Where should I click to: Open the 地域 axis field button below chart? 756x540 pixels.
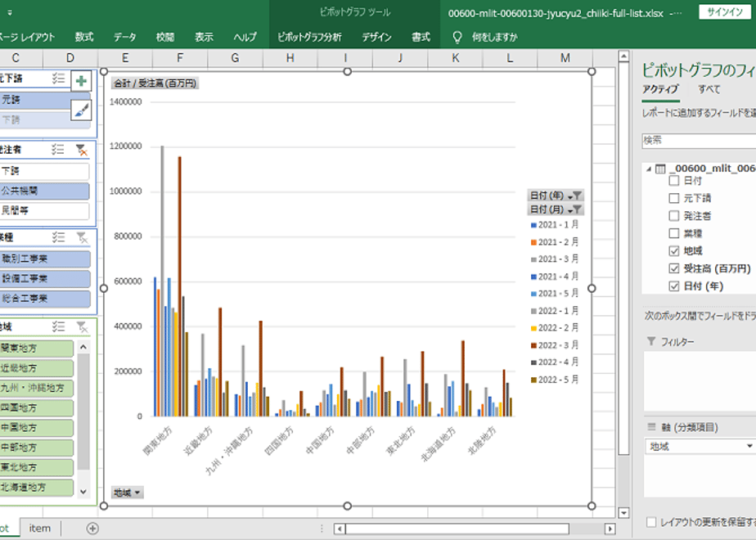pos(128,493)
